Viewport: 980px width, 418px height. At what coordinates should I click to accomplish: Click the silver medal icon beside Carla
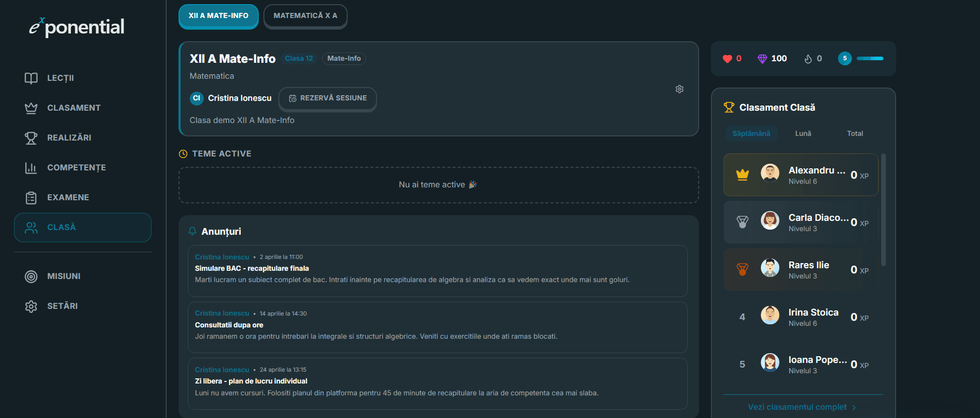point(742,222)
